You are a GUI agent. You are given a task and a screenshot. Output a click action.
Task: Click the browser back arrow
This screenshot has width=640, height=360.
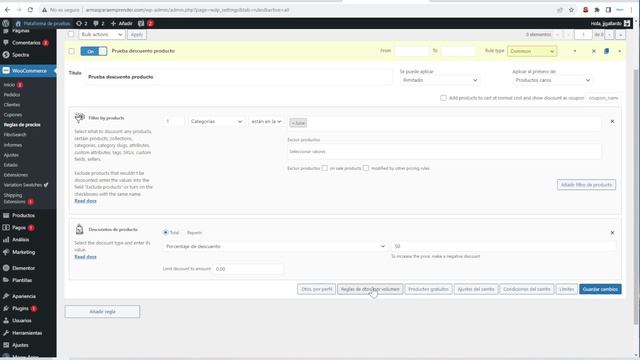(7, 9)
